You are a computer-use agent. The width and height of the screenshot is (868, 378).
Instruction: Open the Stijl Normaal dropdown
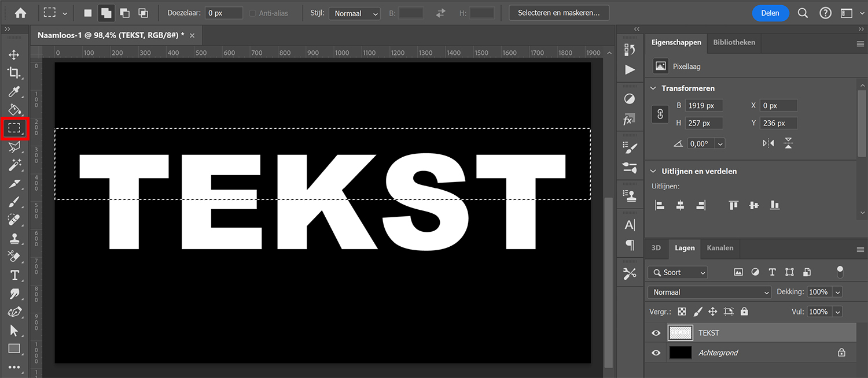click(x=354, y=13)
